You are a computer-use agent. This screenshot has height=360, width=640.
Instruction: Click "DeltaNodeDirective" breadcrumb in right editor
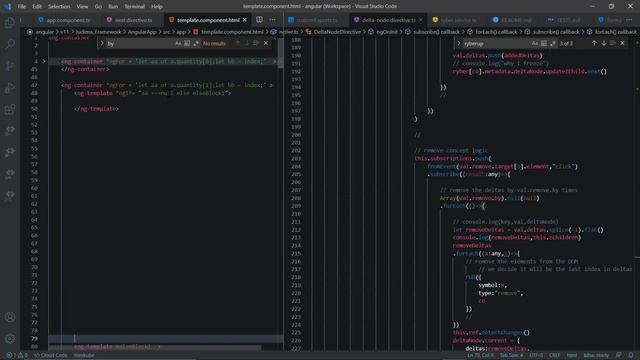click(337, 32)
